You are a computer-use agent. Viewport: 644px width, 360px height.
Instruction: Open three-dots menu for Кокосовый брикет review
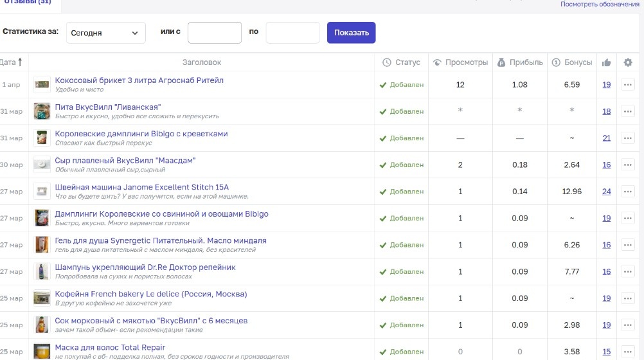click(x=628, y=85)
